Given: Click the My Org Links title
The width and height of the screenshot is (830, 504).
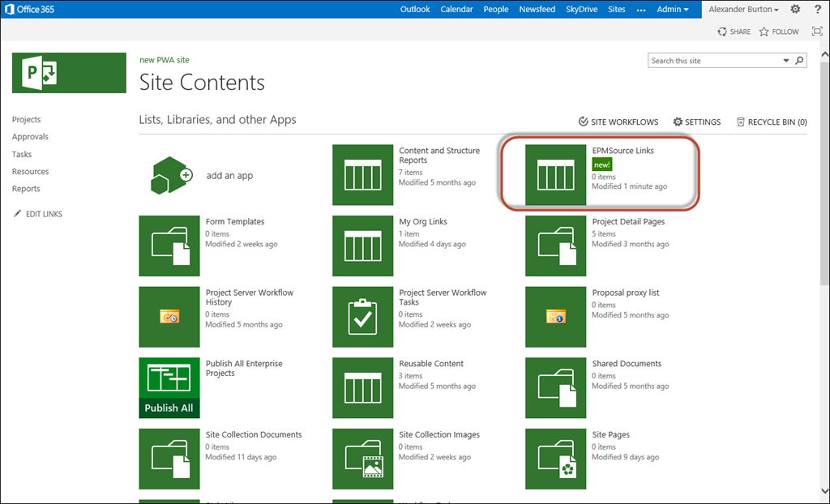Looking at the screenshot, I should click(x=423, y=221).
